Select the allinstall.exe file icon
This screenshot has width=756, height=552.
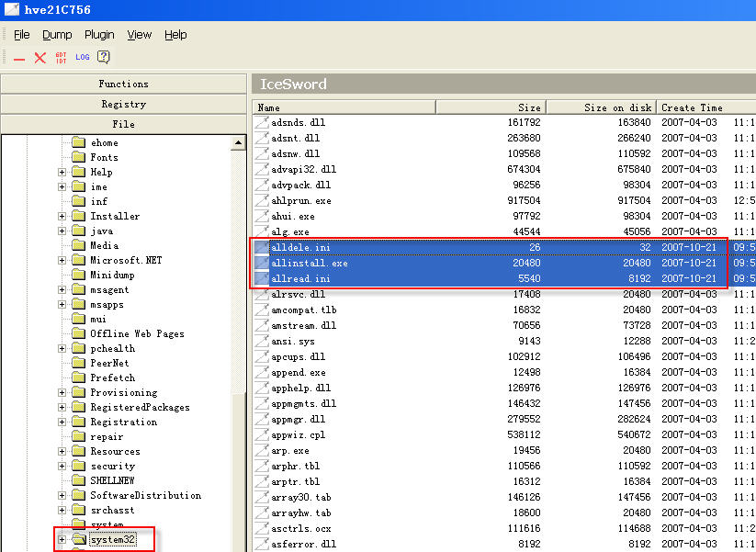[x=263, y=263]
